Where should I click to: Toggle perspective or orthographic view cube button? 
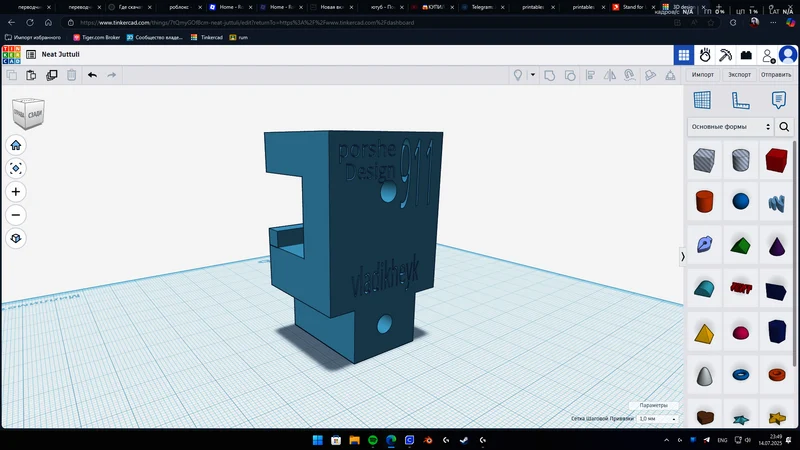[x=16, y=238]
